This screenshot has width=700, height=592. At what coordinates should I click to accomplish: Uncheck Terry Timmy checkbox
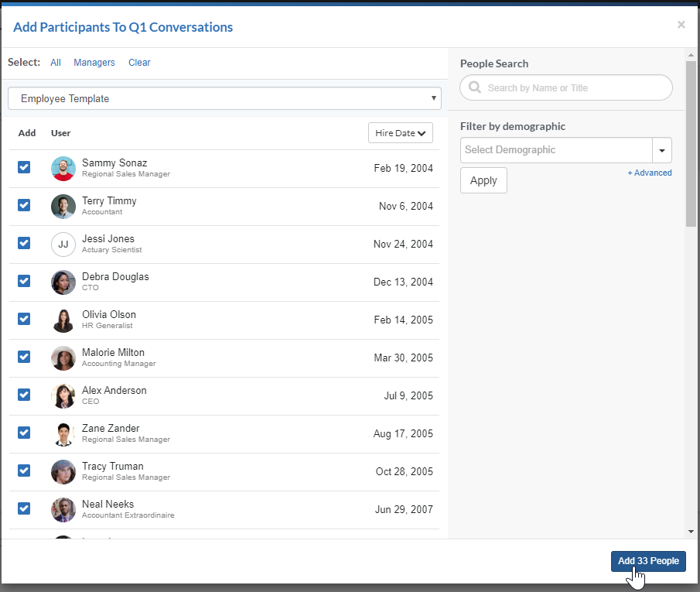(x=24, y=206)
